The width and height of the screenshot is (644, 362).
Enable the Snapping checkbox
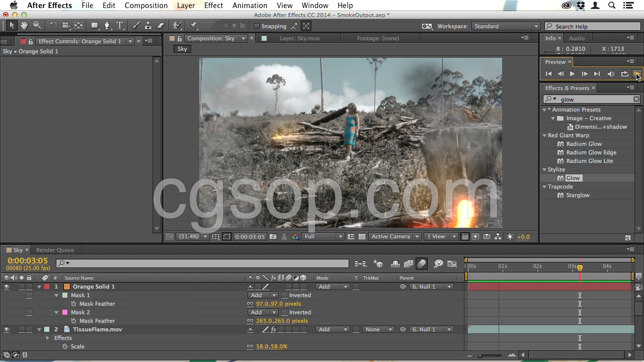coord(257,26)
